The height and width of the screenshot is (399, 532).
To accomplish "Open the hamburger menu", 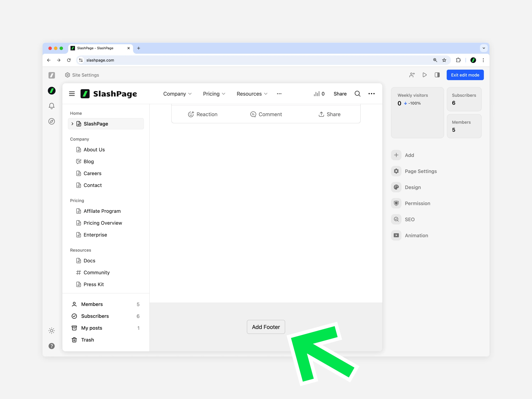I will click(x=72, y=94).
